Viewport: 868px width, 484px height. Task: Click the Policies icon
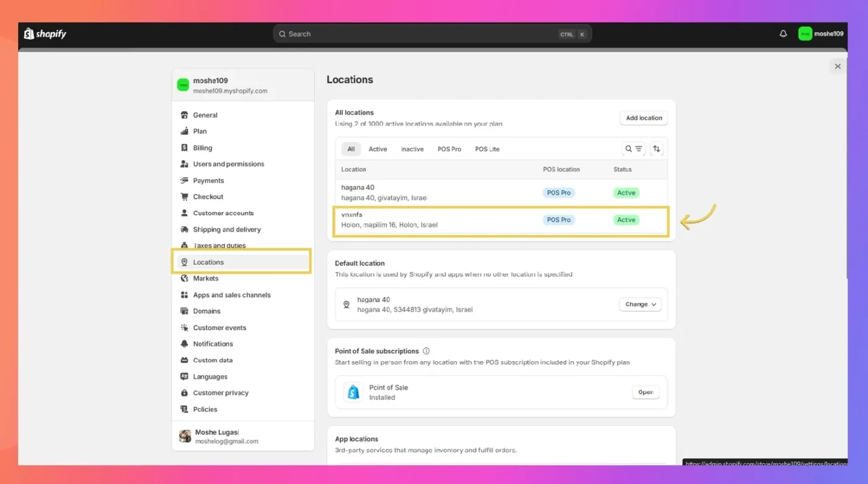[184, 410]
